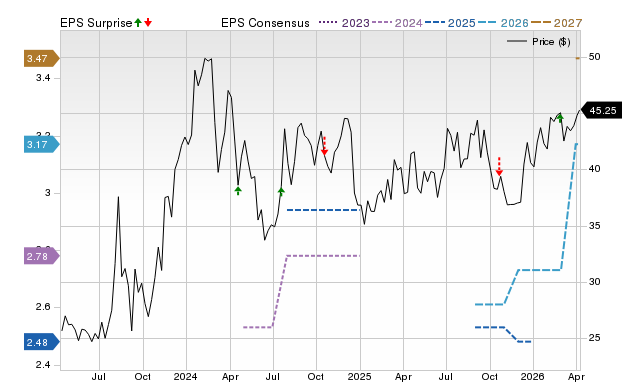
Task: Click the 2023 EPS Consensus legend entry
Action: click(x=344, y=23)
